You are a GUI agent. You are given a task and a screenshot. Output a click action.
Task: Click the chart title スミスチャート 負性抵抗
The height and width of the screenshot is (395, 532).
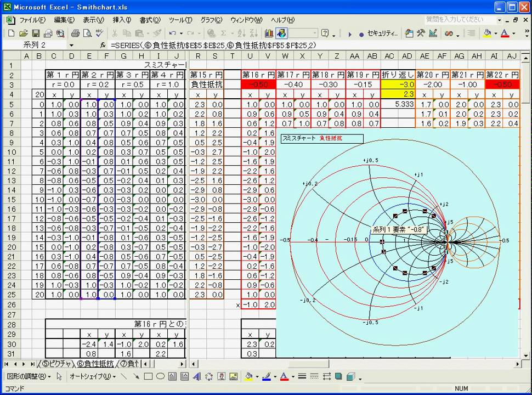coord(322,138)
